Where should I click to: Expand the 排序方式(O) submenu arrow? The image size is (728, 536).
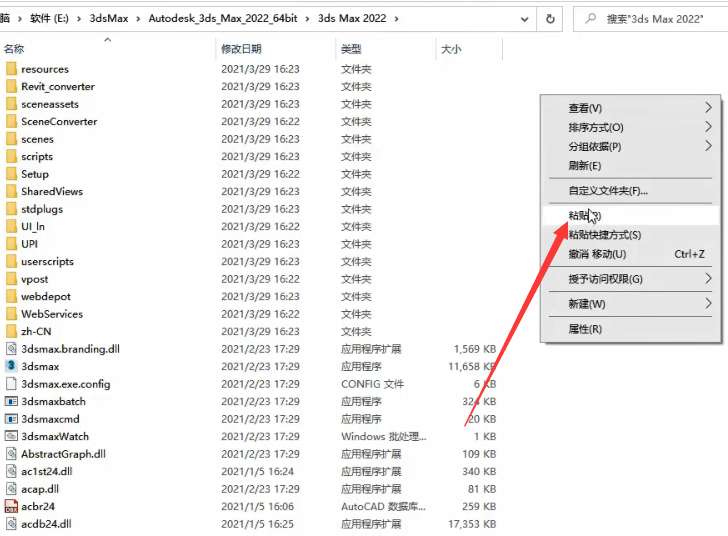click(708, 127)
